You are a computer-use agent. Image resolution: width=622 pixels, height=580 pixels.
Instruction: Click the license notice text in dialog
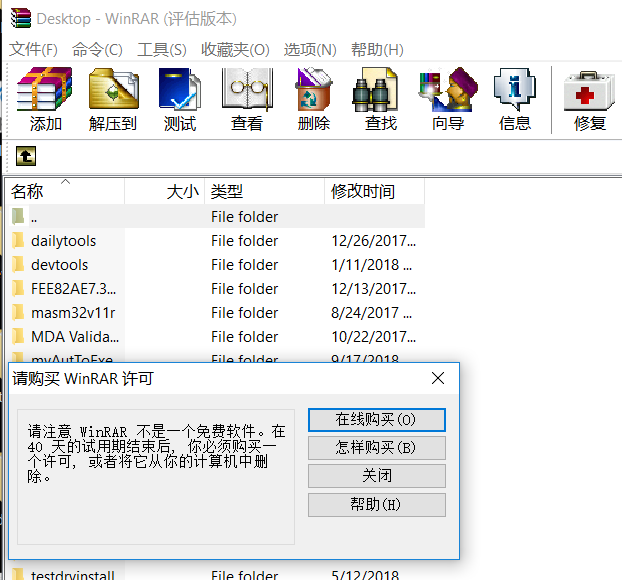tap(156, 453)
